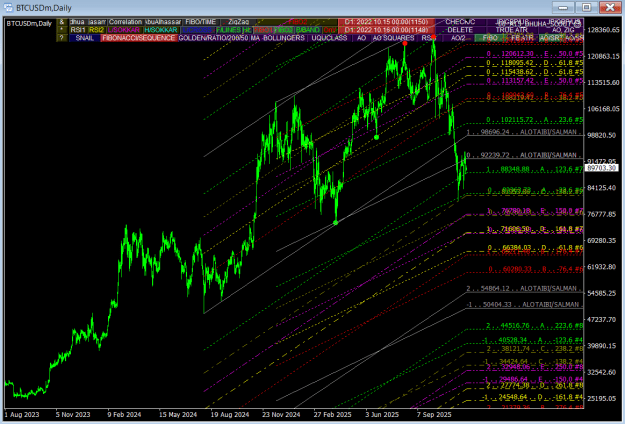This screenshot has width=625, height=424.
Task: Click the current price label 89703.30
Action: [602, 168]
